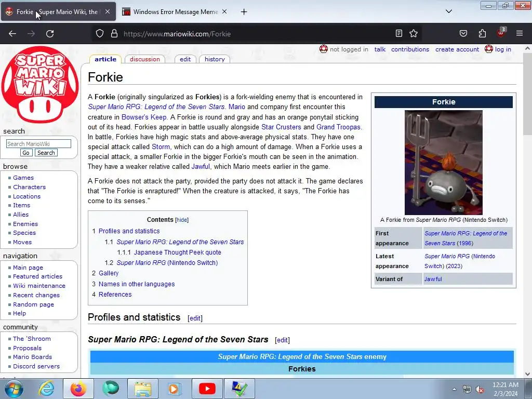
Task: Click the Go button under search
Action: [x=26, y=153]
